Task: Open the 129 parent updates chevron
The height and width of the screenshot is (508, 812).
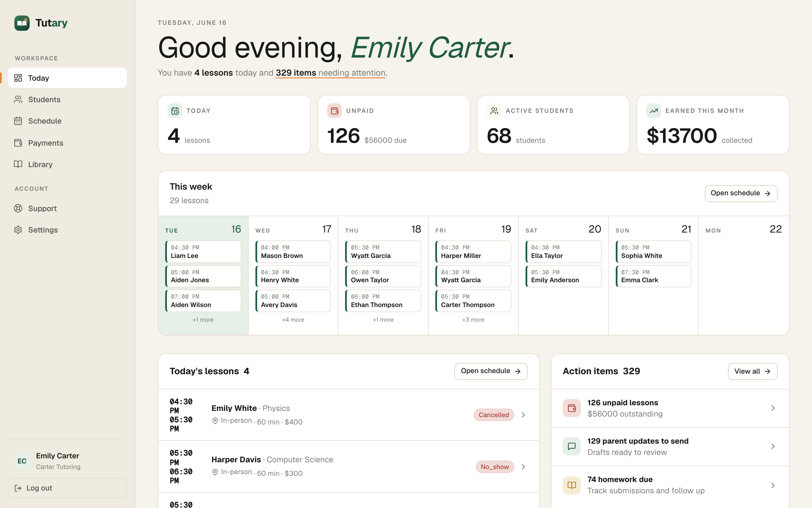Action: (773, 446)
